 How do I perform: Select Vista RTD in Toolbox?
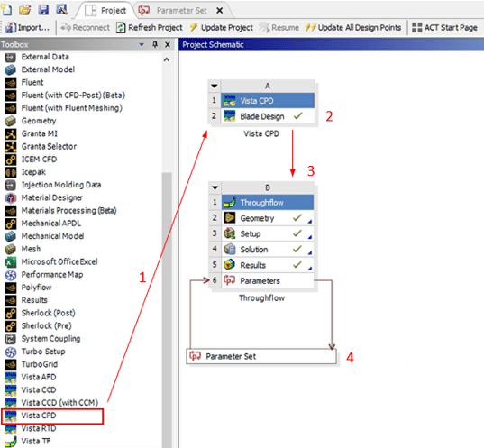coord(31,429)
